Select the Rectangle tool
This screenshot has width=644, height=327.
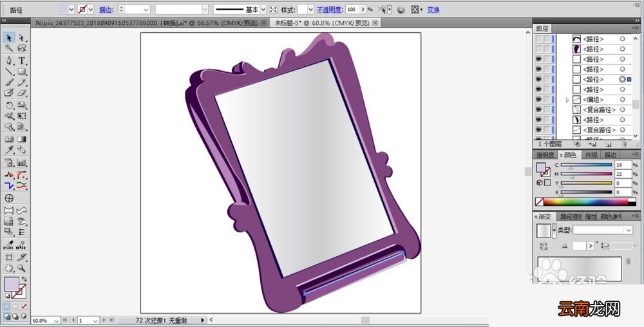pyautogui.click(x=22, y=72)
